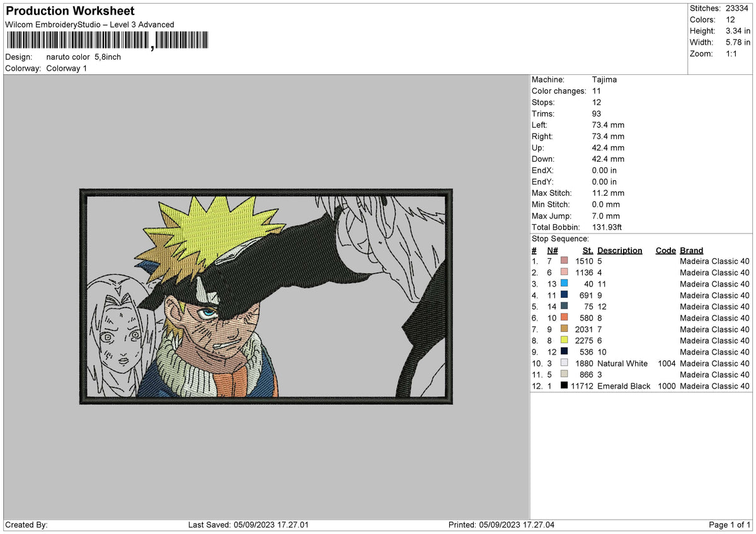Select the Wilcom EmbroideryStudio Level 3 Advanced text

coord(89,25)
